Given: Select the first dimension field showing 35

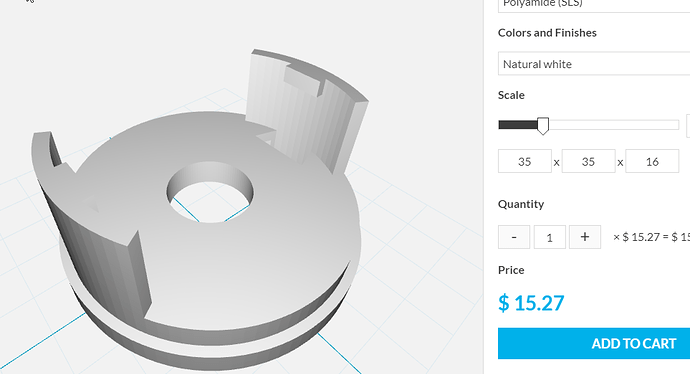Looking at the screenshot, I should coord(525,161).
